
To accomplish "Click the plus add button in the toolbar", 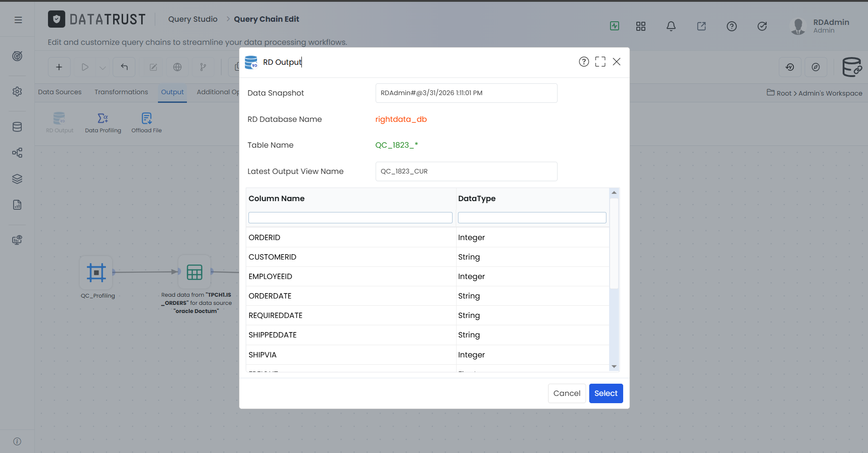I will point(59,67).
